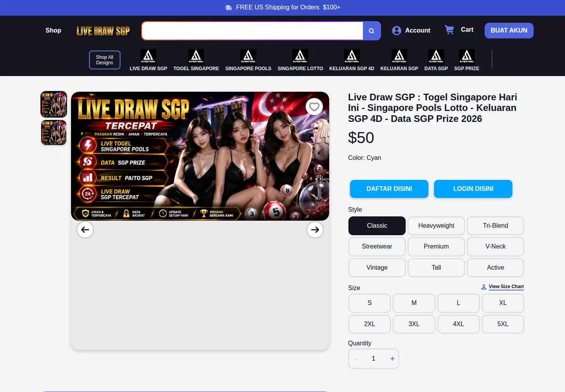Choose size M

[x=414, y=303]
